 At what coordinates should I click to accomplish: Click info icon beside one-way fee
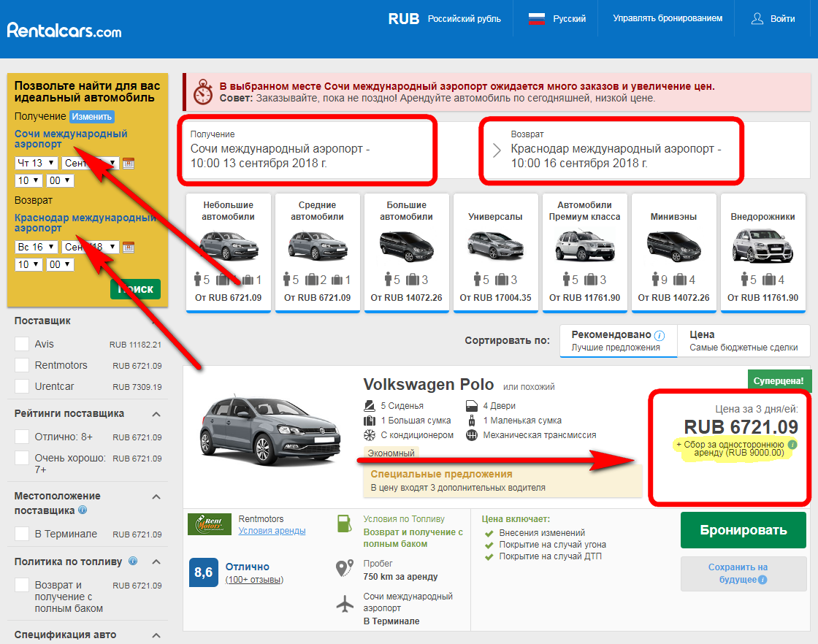[x=792, y=445]
